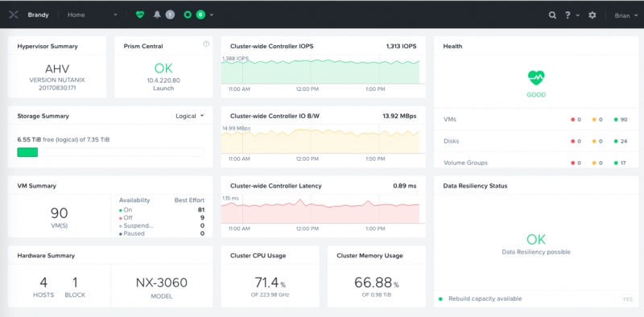
Task: Click the green tasks circle icon
Action: point(188,14)
